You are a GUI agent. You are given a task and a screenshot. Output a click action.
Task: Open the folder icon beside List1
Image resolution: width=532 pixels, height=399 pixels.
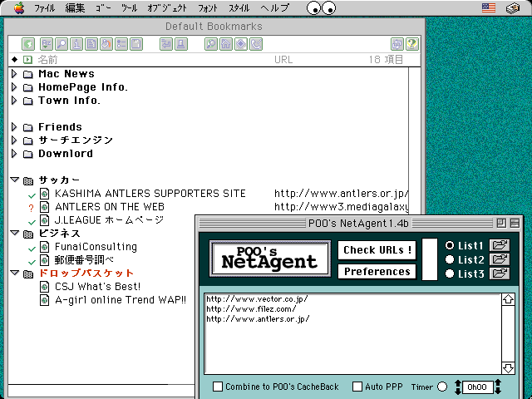pos(499,245)
